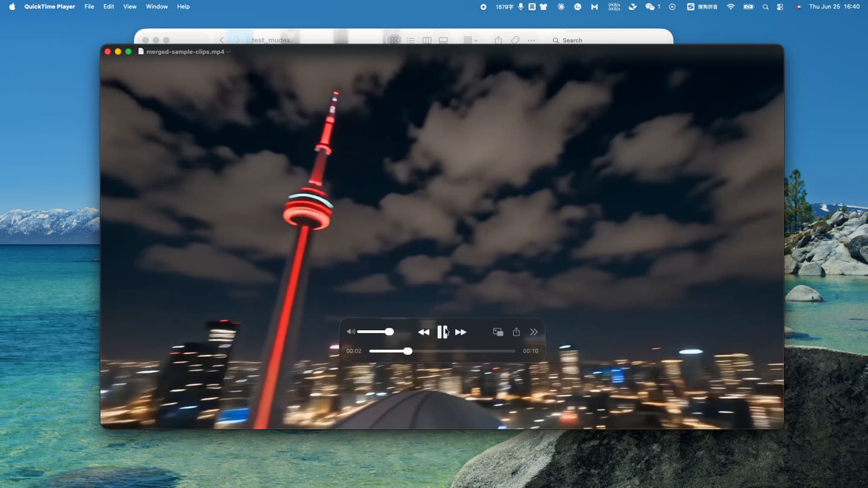Click Finder share toolbar button
Viewport: 868px width, 488px height.
coord(498,40)
